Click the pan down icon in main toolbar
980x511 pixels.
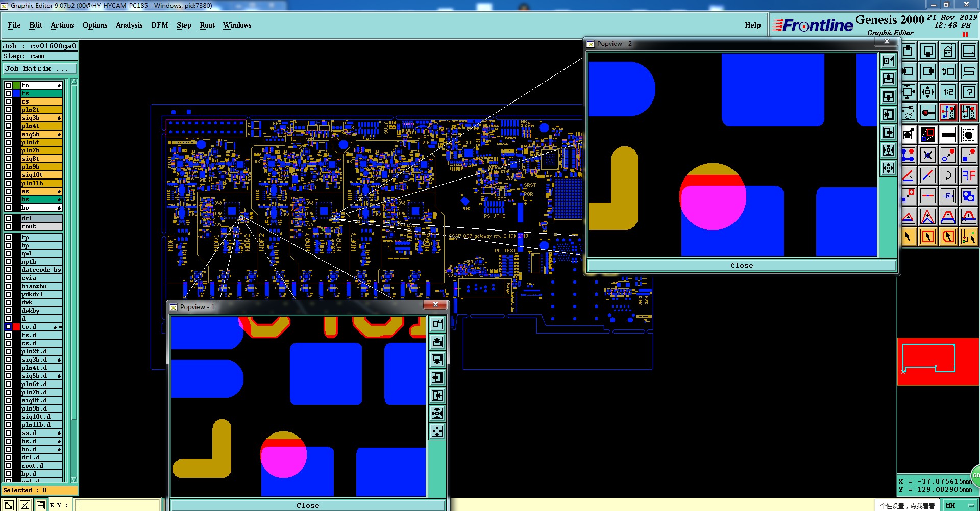click(928, 50)
